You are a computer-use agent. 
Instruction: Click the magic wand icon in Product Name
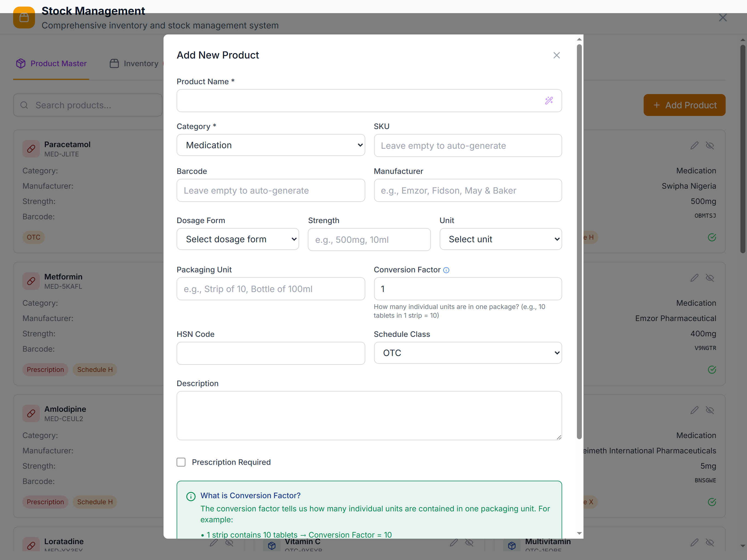[x=549, y=101]
